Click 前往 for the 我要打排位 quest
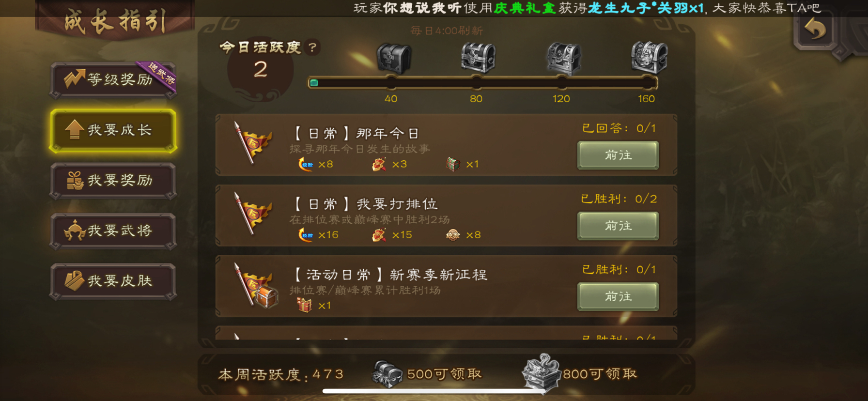This screenshot has height=401, width=868. [x=618, y=226]
